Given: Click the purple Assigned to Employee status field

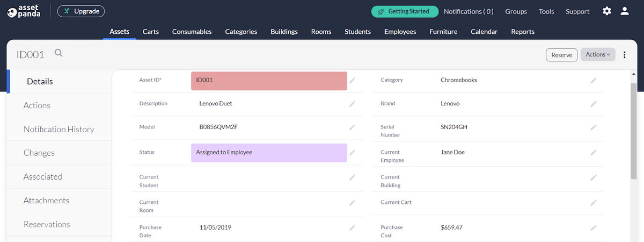Looking at the screenshot, I should point(269,153).
